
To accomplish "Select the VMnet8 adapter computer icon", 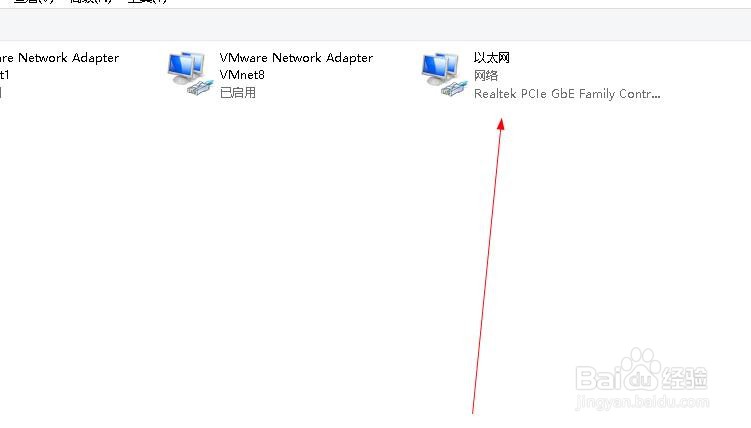I will pos(190,74).
